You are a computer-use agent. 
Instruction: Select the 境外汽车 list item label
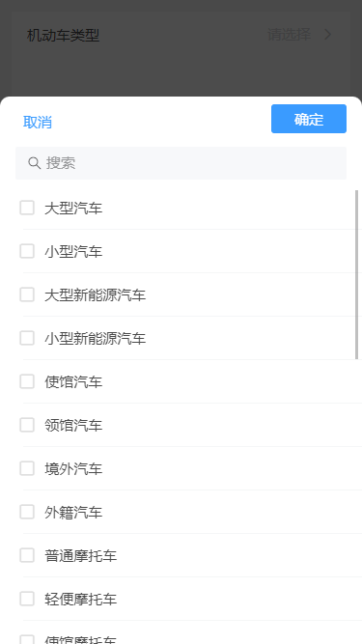(x=73, y=468)
